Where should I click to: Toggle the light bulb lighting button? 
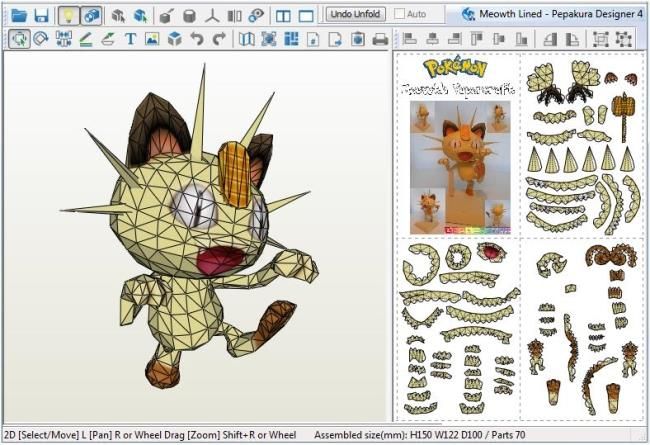69,16
